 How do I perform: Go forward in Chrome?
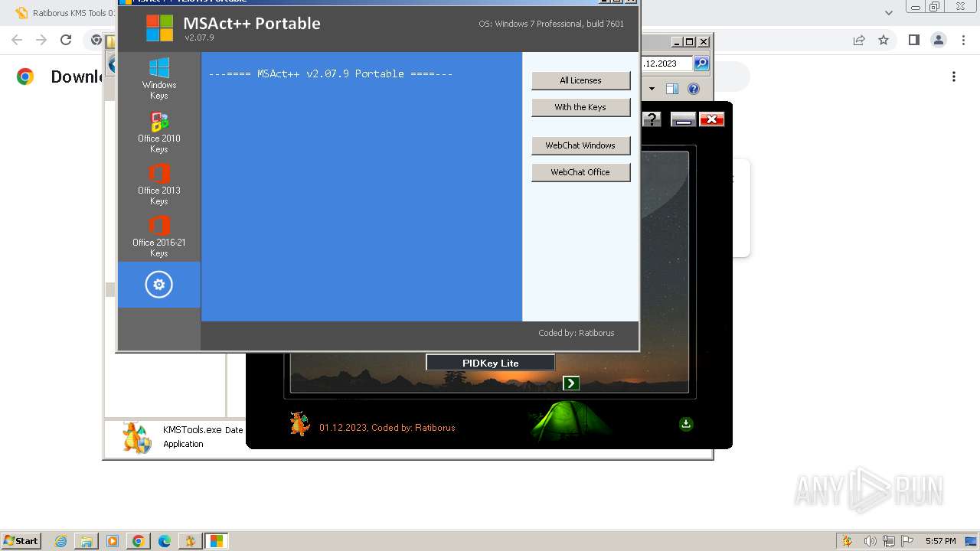pos(41,40)
